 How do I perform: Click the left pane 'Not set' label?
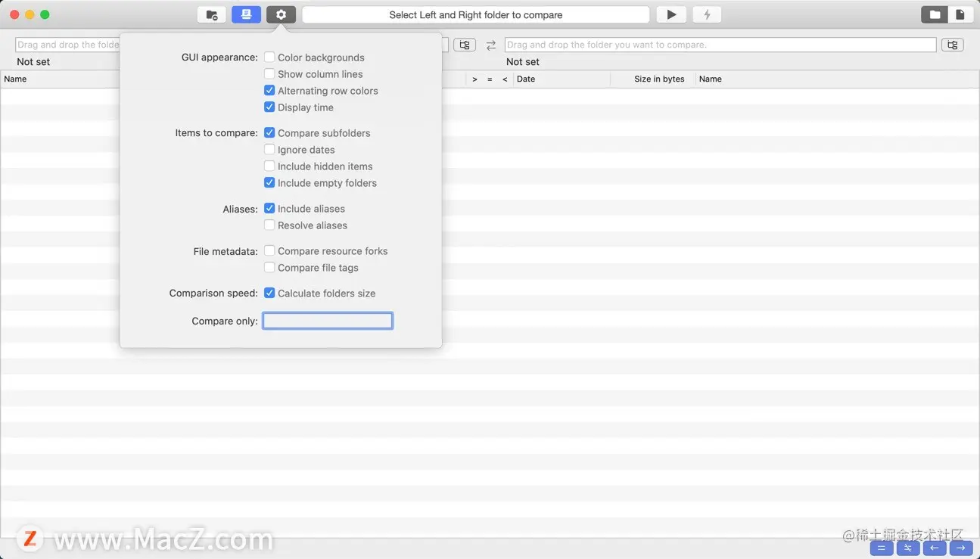click(33, 62)
